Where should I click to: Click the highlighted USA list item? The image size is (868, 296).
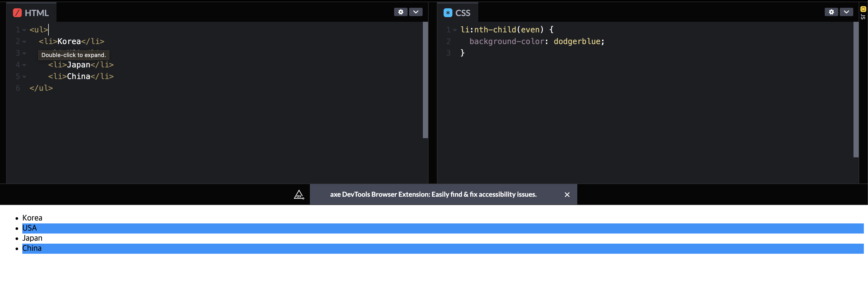tap(30, 228)
